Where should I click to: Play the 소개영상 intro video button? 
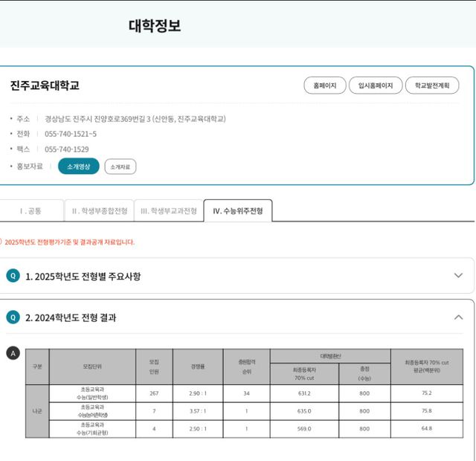[x=78, y=167]
